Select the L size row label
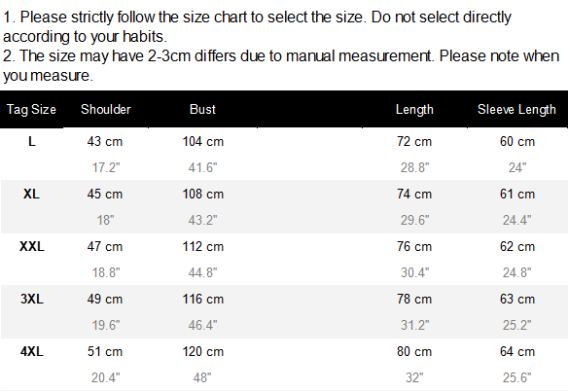 32,141
